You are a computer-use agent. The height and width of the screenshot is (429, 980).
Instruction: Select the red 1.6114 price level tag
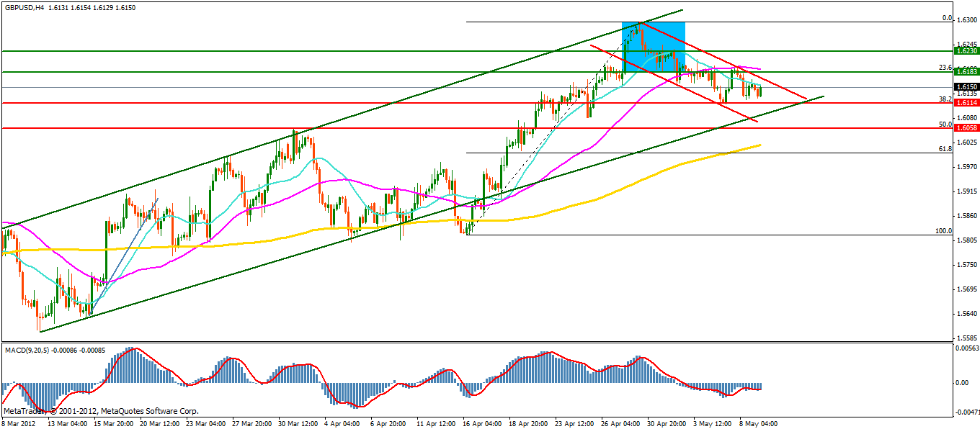click(966, 103)
